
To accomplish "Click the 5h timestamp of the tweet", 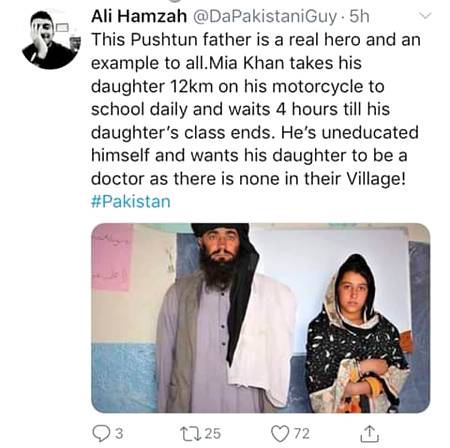I will point(359,16).
